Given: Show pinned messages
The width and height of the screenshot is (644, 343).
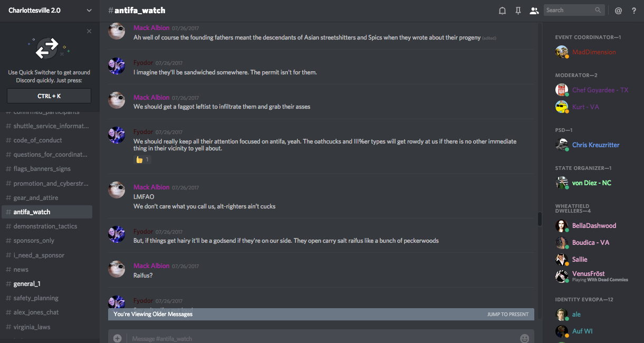Looking at the screenshot, I should click(518, 11).
